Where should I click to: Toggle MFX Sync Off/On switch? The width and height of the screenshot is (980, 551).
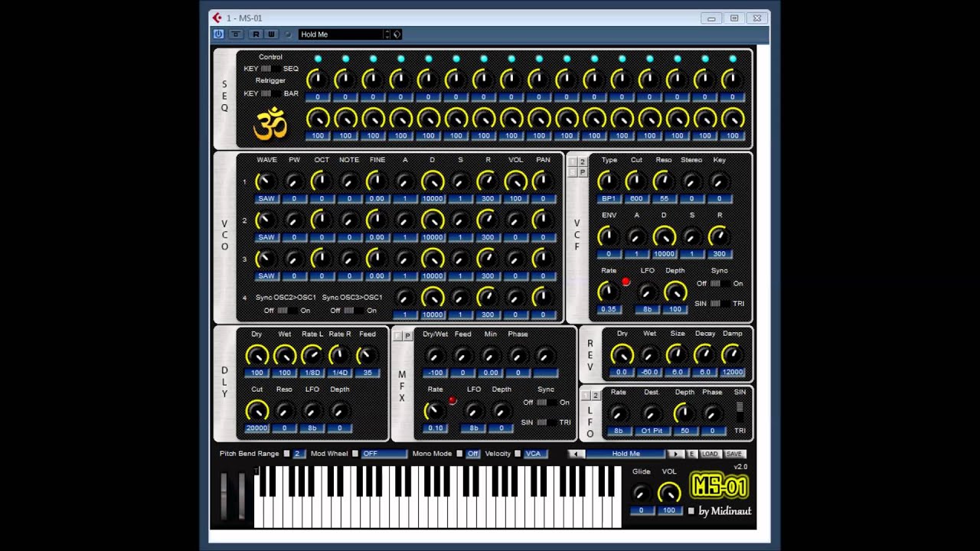pos(546,403)
